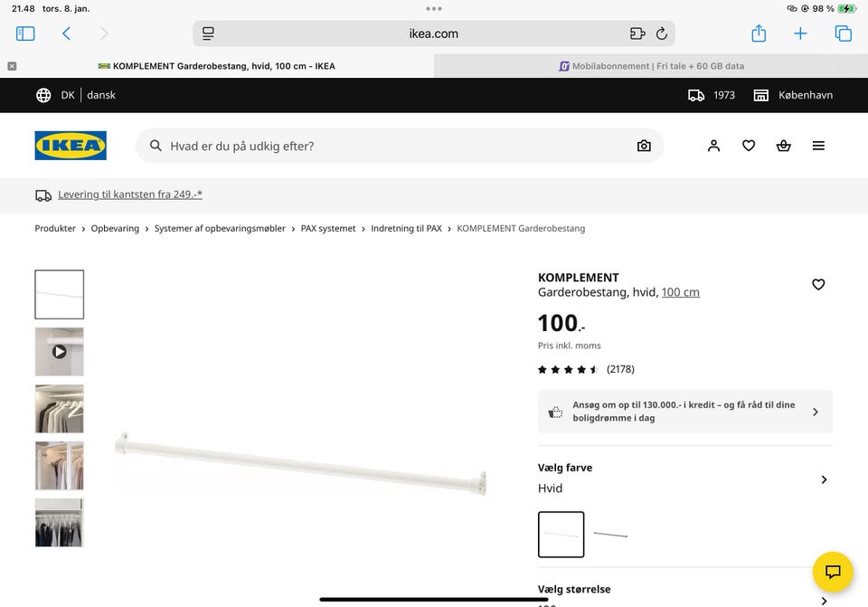Image resolution: width=868 pixels, height=607 pixels.
Task: Go to PAX systemet breadcrumb
Action: (328, 229)
